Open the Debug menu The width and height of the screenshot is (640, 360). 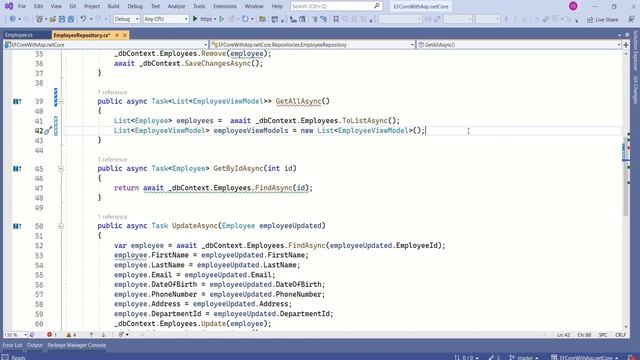click(135, 7)
